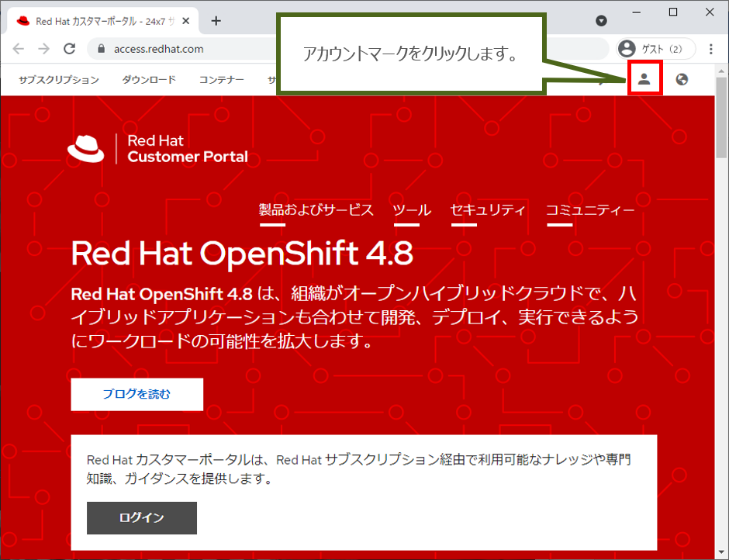729x560 pixels.
Task: Click the page vertical scrollbar thumb
Action: (721, 118)
